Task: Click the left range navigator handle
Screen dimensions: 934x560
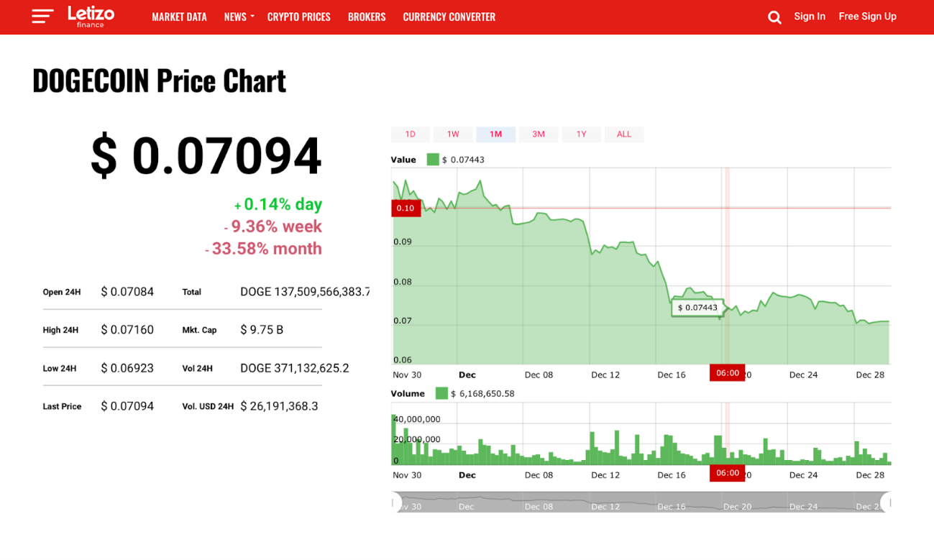Action: [x=396, y=502]
